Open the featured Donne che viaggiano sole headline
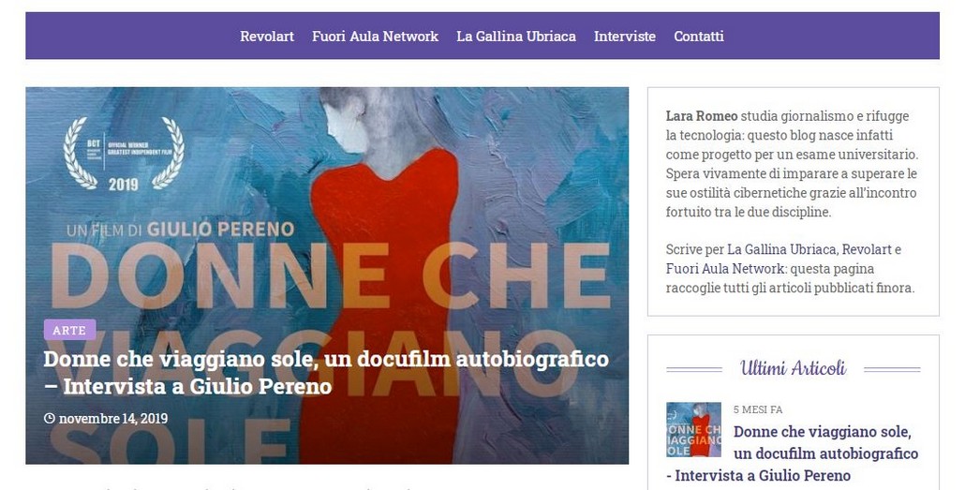Screen dimensions: 980x490 coord(326,373)
